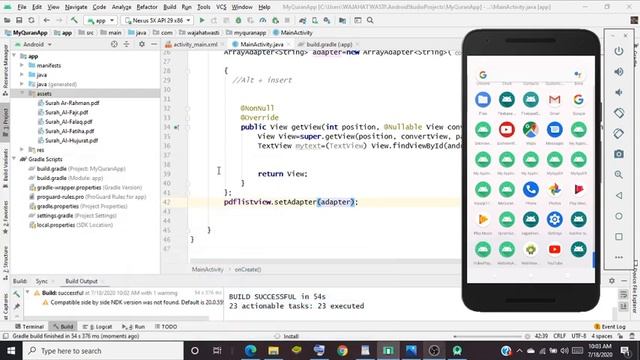The height and width of the screenshot is (360, 640).
Task: Select Surah_Al-Fatiha.pdf in assets
Action: point(69,131)
